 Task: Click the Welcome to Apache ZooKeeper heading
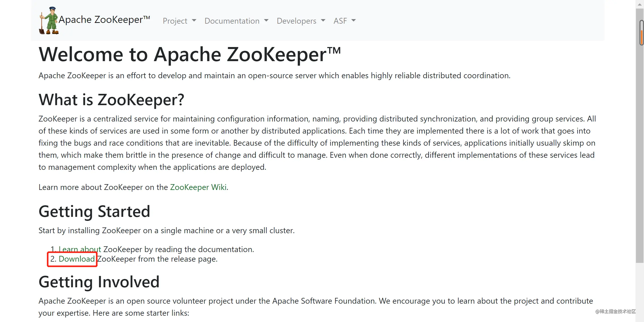(190, 54)
